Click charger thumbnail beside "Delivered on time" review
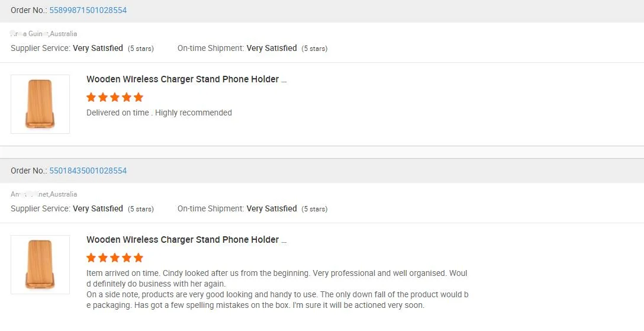The height and width of the screenshot is (331, 644). 40,104
